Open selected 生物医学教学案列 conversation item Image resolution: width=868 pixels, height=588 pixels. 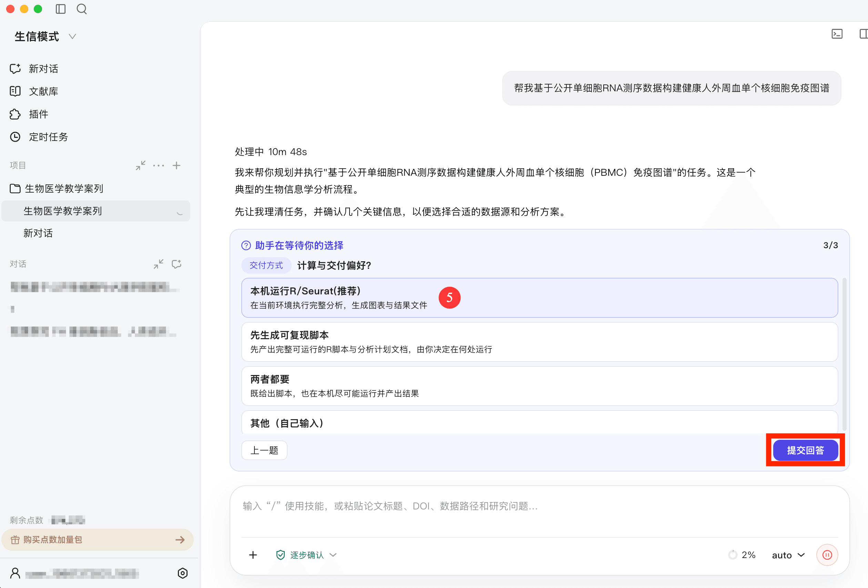tap(96, 211)
